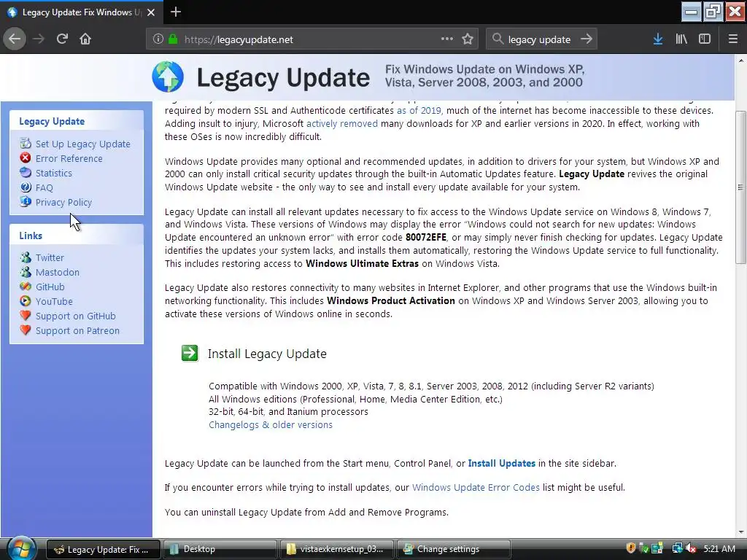
Task: Click the green Install arrow icon
Action: (190, 354)
